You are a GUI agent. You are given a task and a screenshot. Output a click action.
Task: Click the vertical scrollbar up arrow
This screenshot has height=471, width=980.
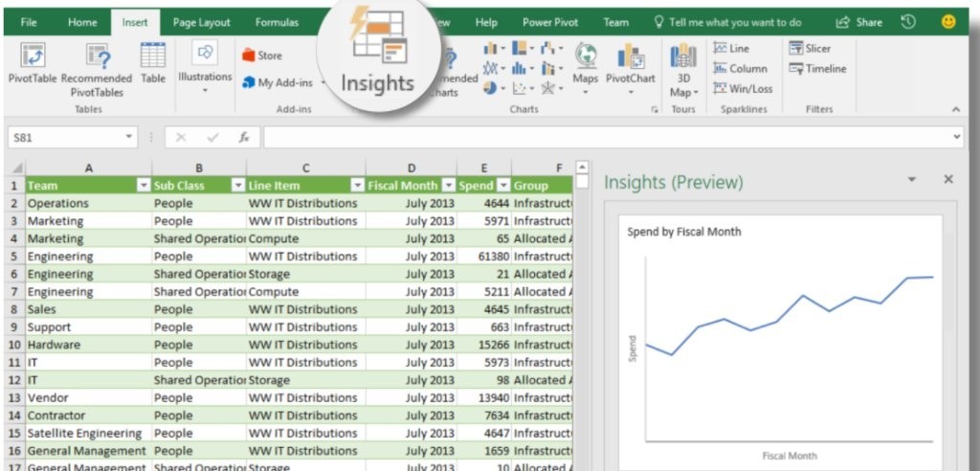(x=582, y=167)
